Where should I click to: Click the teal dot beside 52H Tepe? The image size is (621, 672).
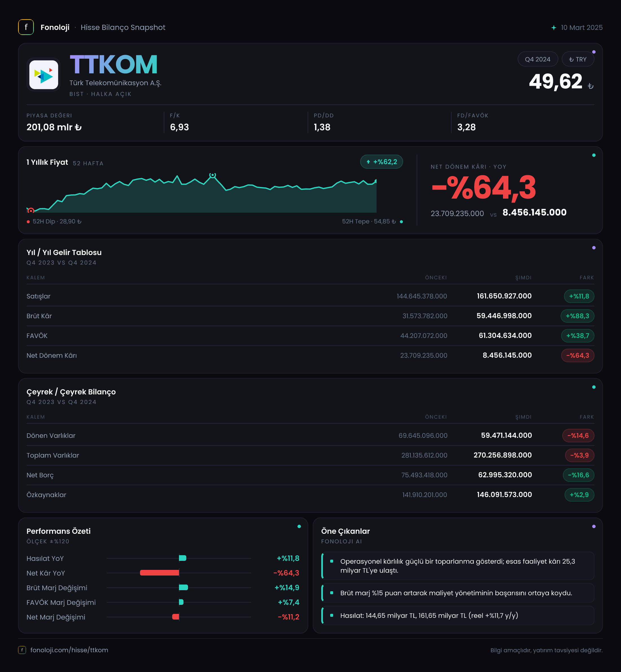point(401,222)
